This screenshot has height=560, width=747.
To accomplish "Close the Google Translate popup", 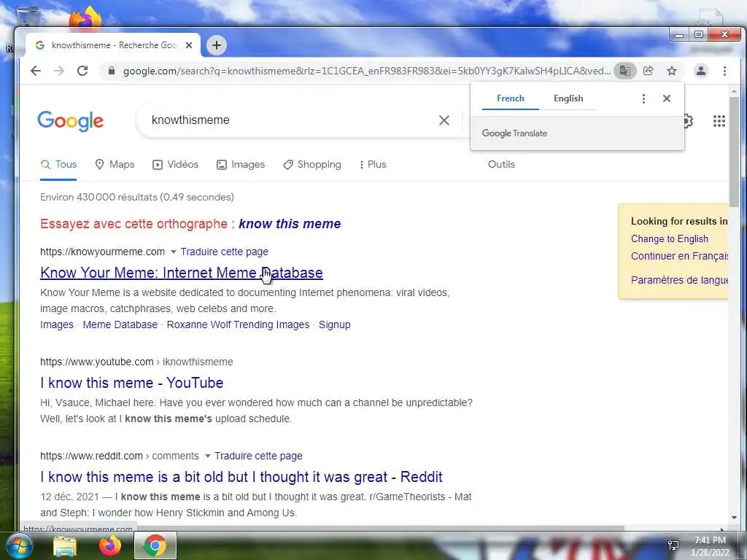I will click(667, 98).
